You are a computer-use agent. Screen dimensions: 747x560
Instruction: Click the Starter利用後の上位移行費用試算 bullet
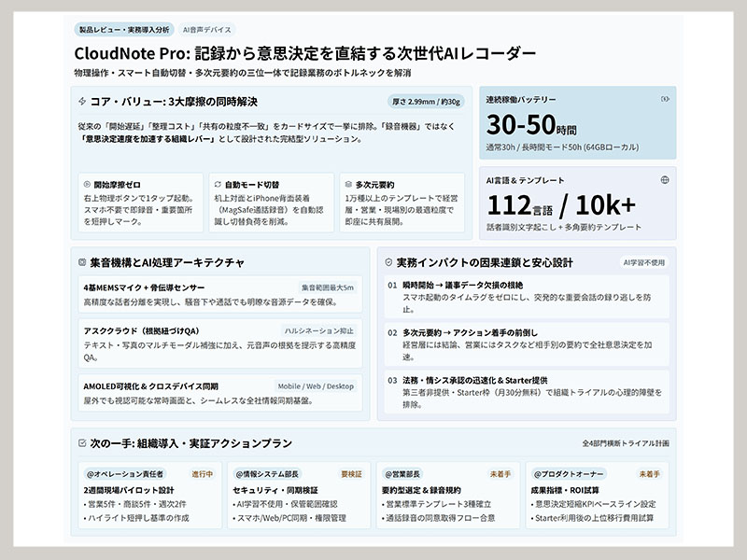point(592,518)
